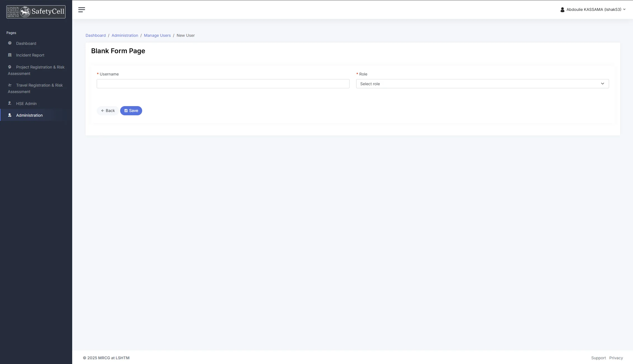Viewport: 633px width, 364px height.
Task: Click the user profile icon in header
Action: click(562, 9)
